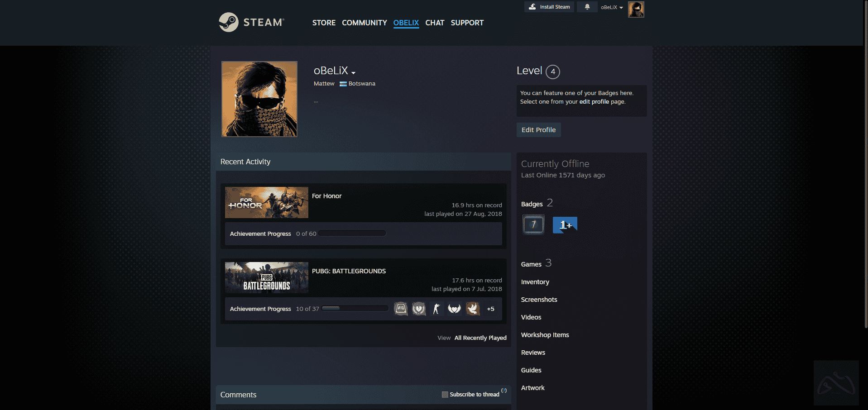
Task: Open the Artwork page
Action: (533, 388)
